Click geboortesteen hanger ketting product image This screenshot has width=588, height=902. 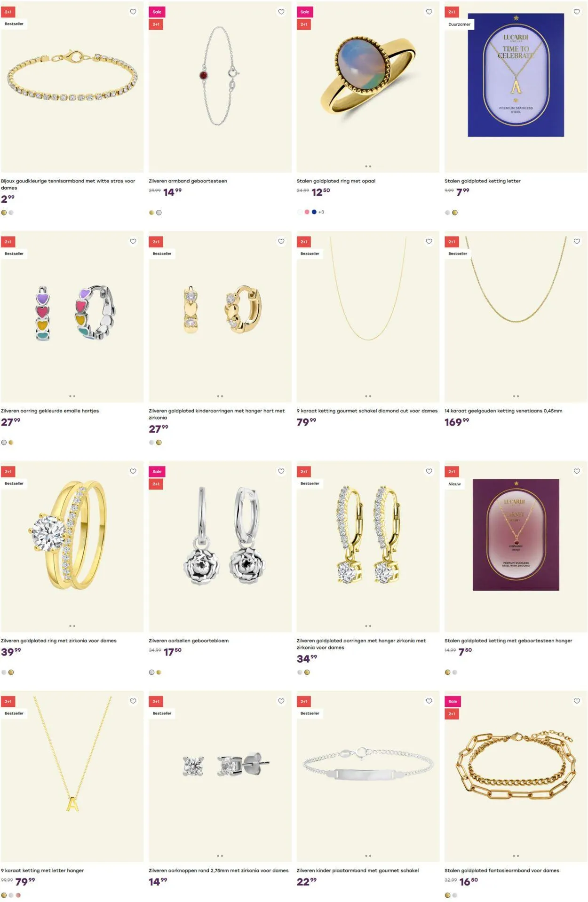(x=516, y=546)
